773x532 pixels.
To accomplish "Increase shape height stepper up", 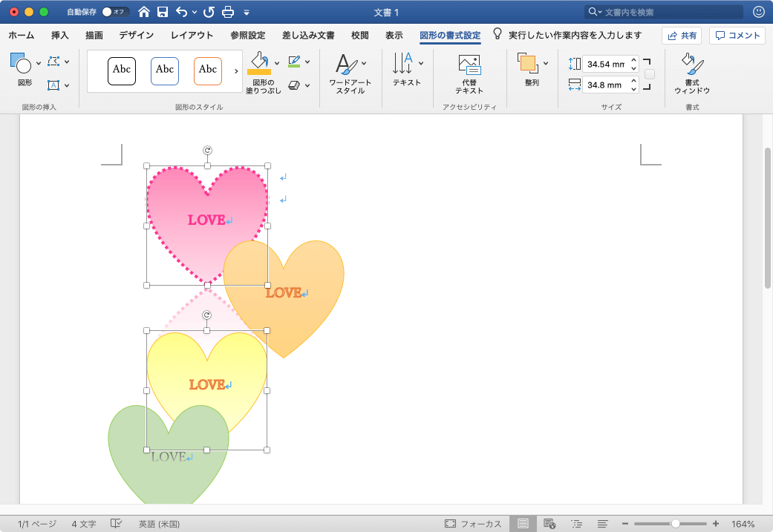I will [634, 59].
